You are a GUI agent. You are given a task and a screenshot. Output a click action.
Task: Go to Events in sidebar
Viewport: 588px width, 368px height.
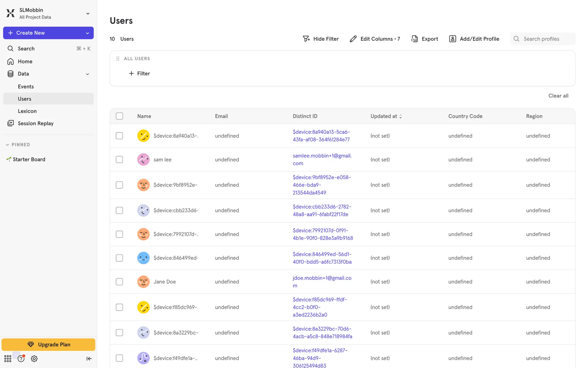26,86
